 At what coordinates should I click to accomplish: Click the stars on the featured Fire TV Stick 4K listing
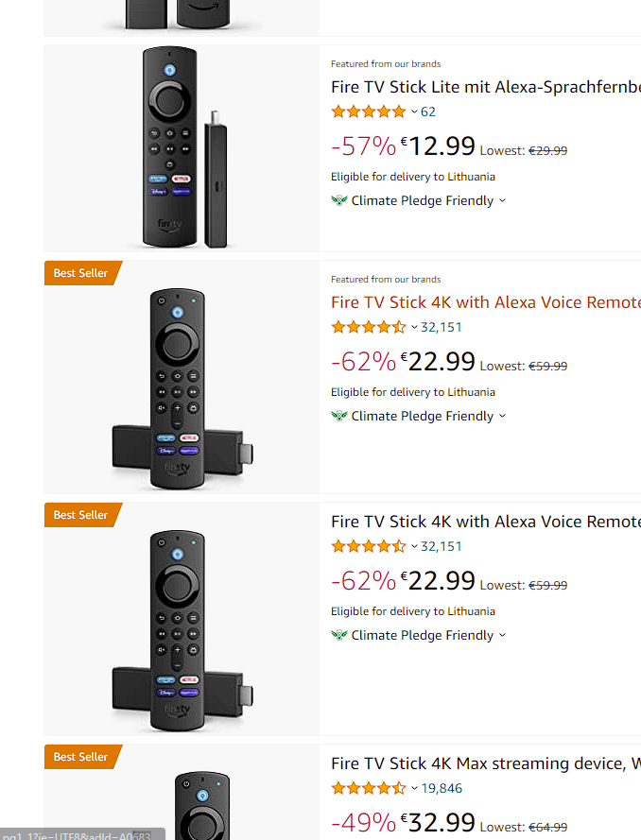[x=369, y=327]
